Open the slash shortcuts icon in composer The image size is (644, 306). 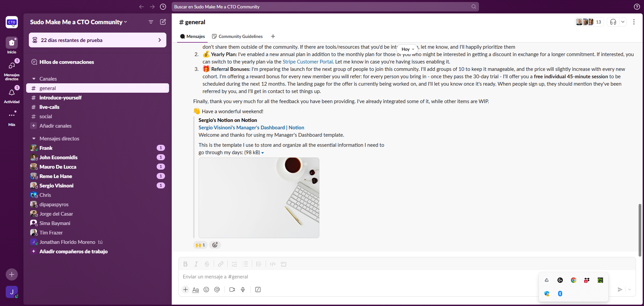258,290
